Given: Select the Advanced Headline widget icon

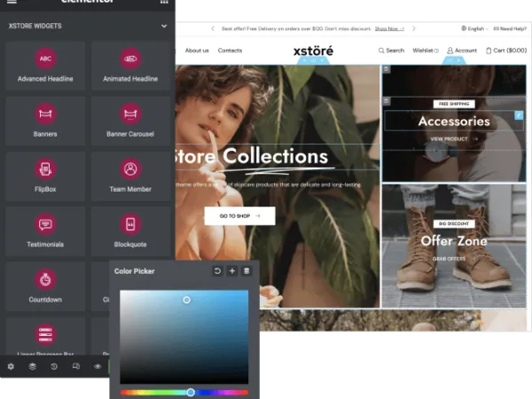Looking at the screenshot, I should pyautogui.click(x=45, y=59).
